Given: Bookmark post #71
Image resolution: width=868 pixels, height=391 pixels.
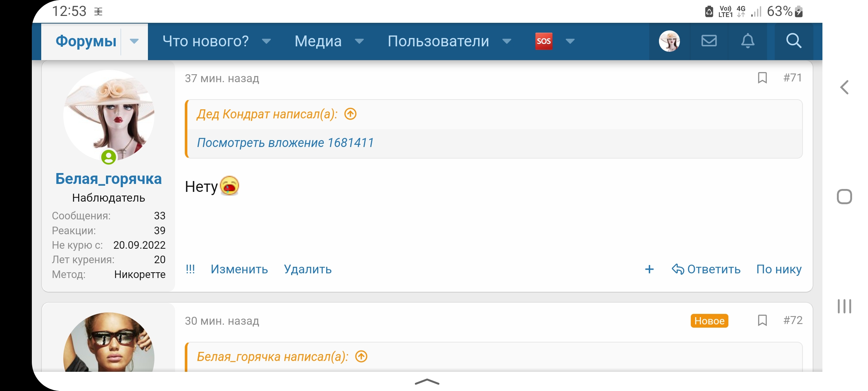Looking at the screenshot, I should point(762,78).
